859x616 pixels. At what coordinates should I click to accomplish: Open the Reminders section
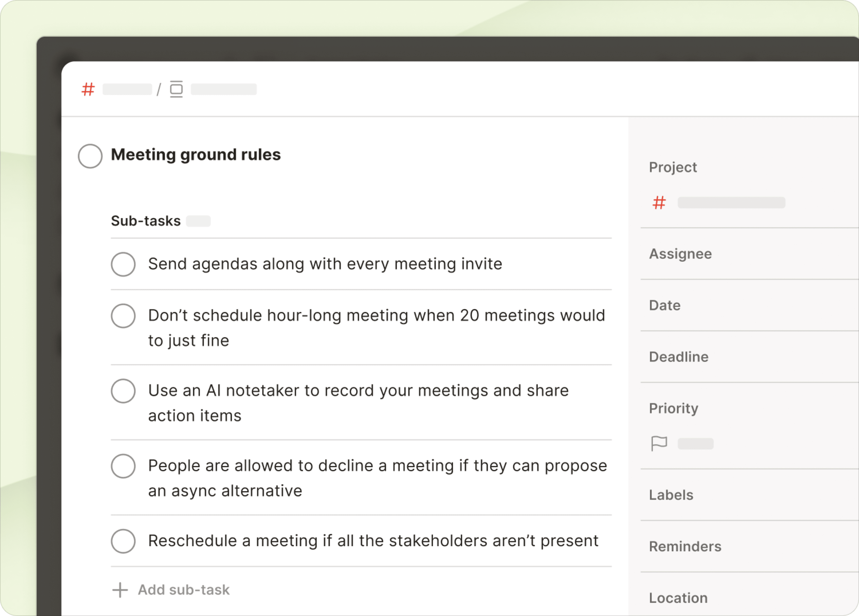point(685,546)
